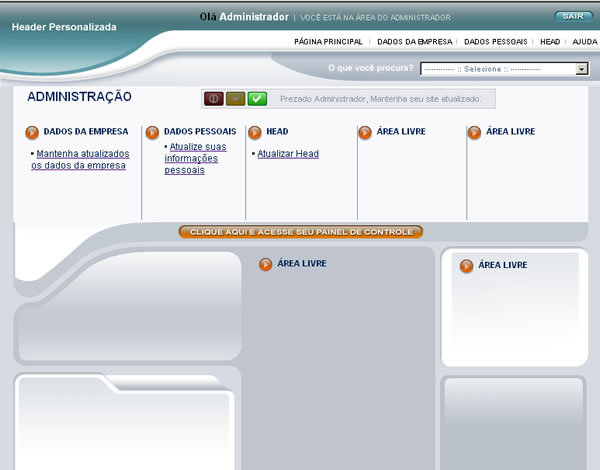Image resolution: width=600 pixels, height=470 pixels.
Task: Click the orange arrow beside the DADOS DA EMPRESA heading
Action: tap(32, 132)
